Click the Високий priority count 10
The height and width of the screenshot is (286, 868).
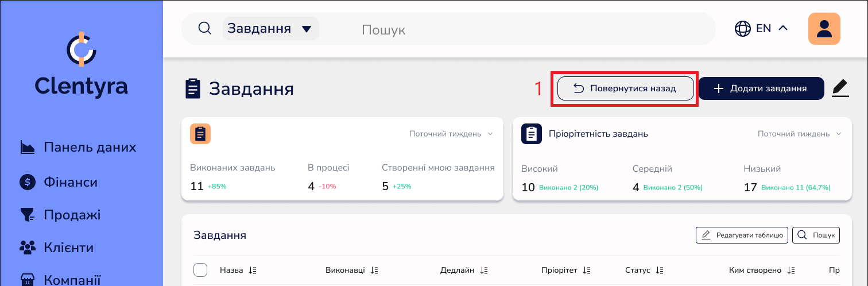point(528,188)
